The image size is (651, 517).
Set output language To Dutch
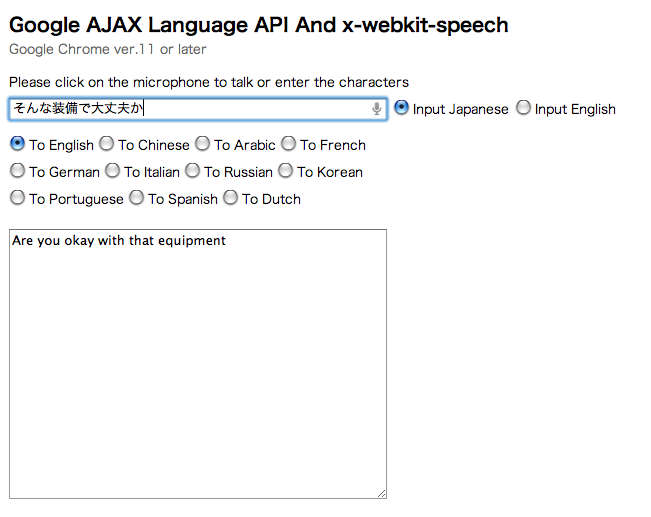click(230, 198)
